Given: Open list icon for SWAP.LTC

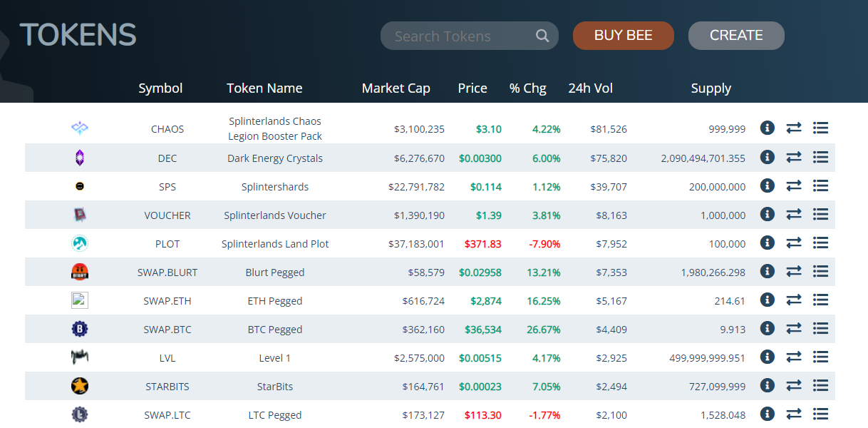Looking at the screenshot, I should (x=820, y=414).
